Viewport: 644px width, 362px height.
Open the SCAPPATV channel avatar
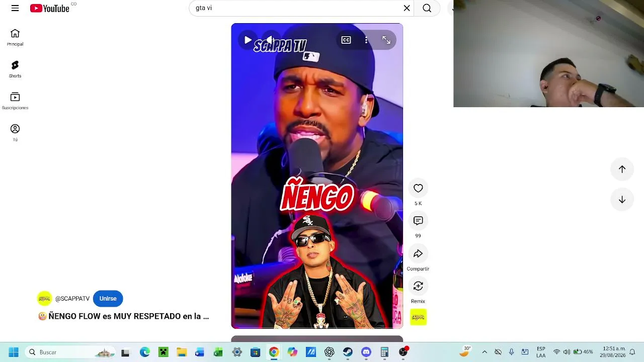44,299
